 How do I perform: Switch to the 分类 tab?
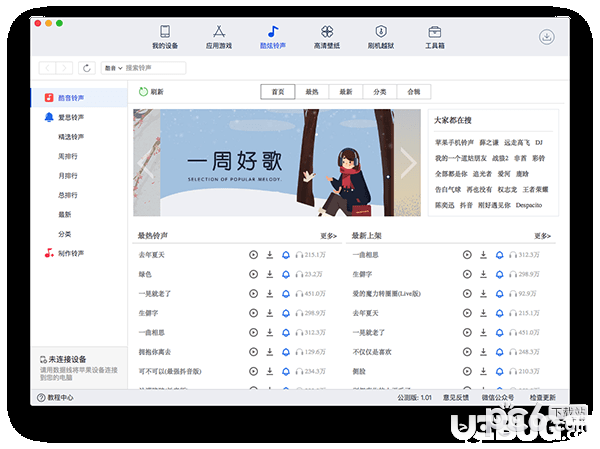click(380, 92)
